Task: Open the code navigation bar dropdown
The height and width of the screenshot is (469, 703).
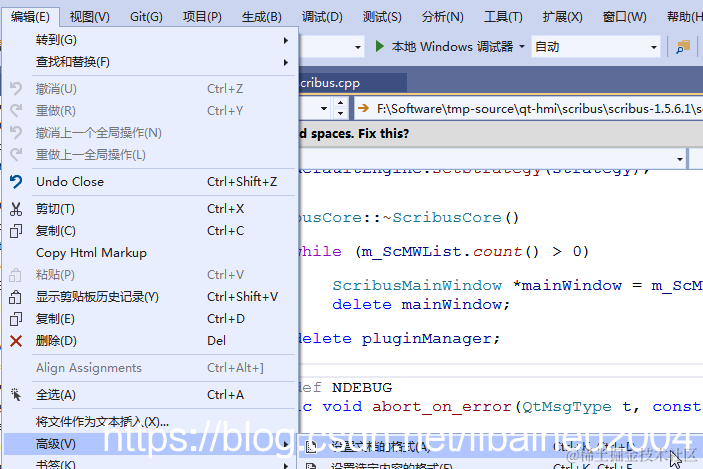Action: pyautogui.click(x=680, y=159)
